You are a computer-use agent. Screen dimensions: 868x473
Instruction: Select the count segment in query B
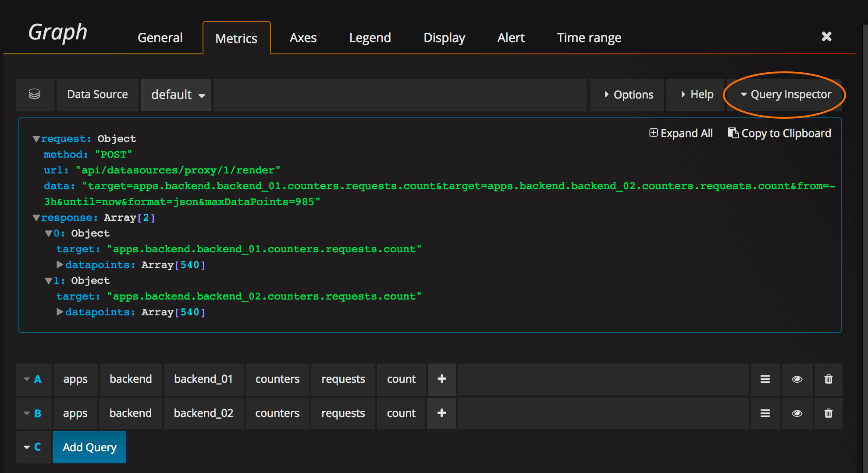coord(401,413)
